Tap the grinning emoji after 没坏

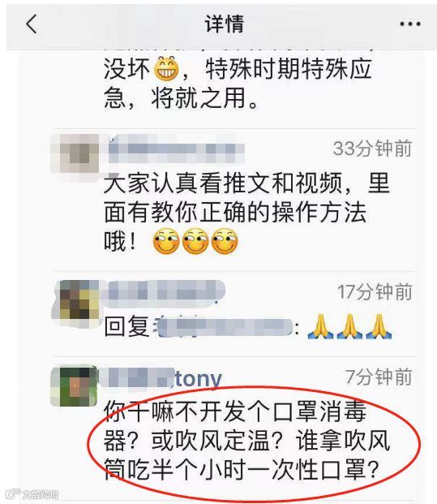[167, 68]
